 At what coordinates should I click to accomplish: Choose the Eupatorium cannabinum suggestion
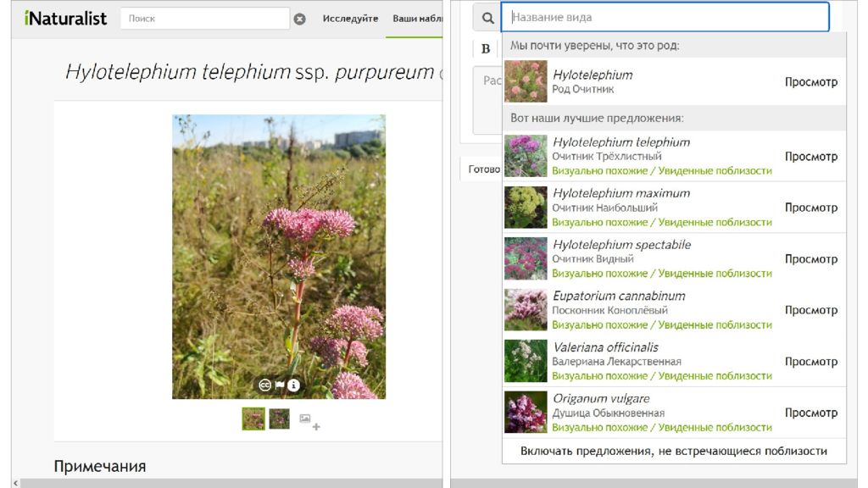(x=675, y=310)
